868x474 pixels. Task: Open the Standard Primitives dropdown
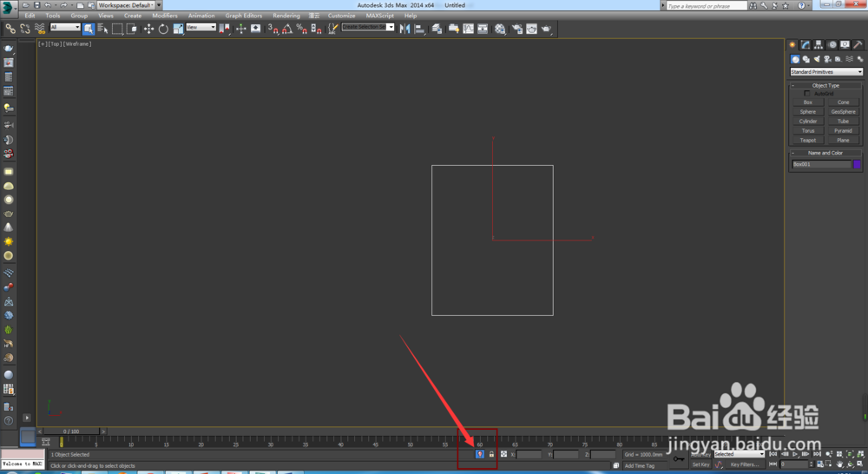(826, 72)
